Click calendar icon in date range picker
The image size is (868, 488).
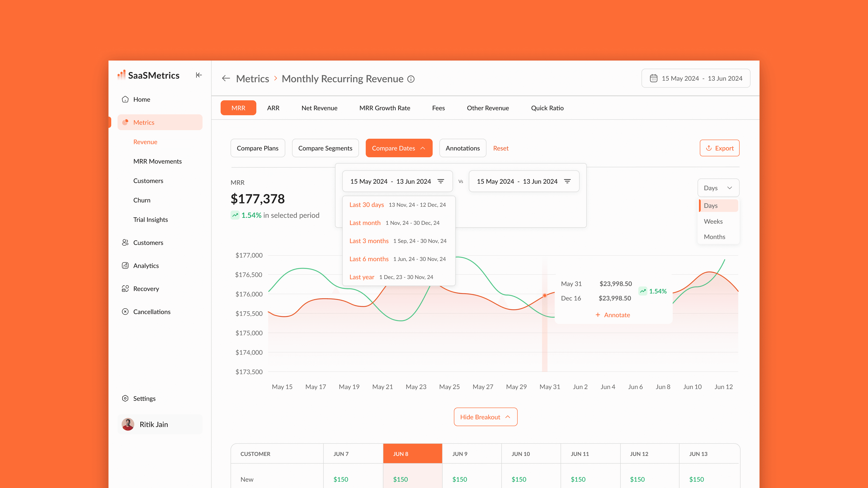(653, 78)
